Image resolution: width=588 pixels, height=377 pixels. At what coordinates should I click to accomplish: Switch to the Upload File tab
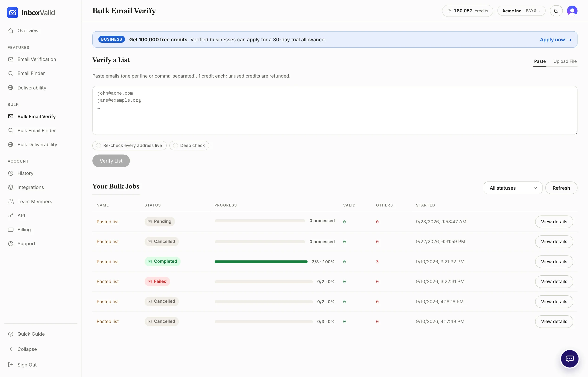click(x=565, y=61)
